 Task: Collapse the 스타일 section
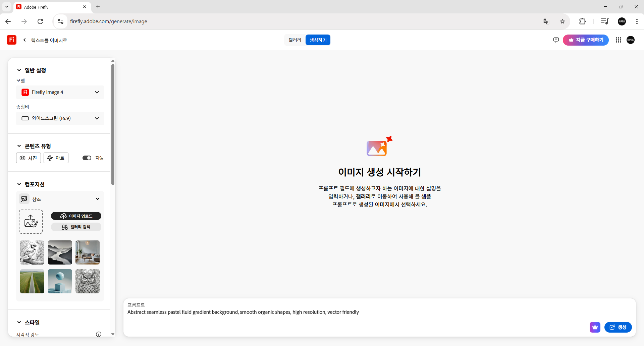pos(19,322)
